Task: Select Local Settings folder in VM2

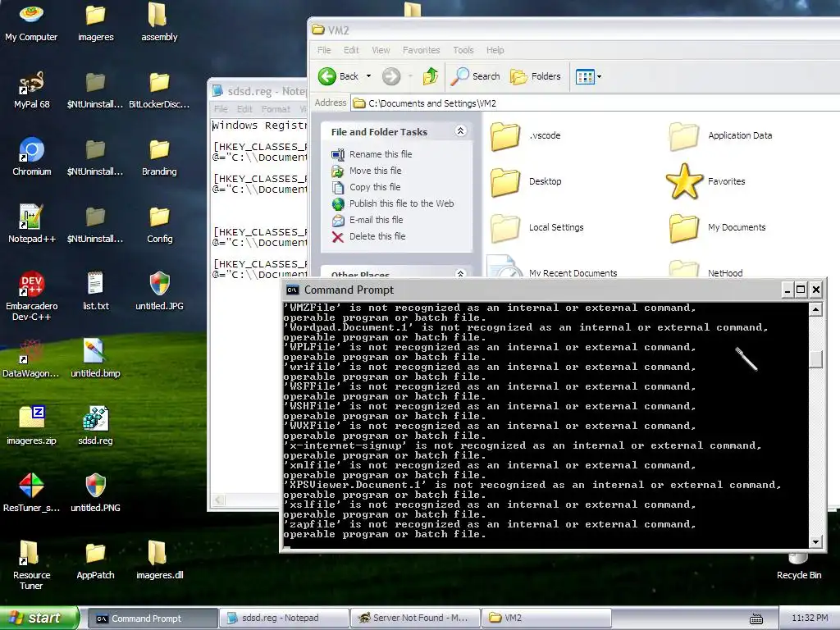Action: 536,228
